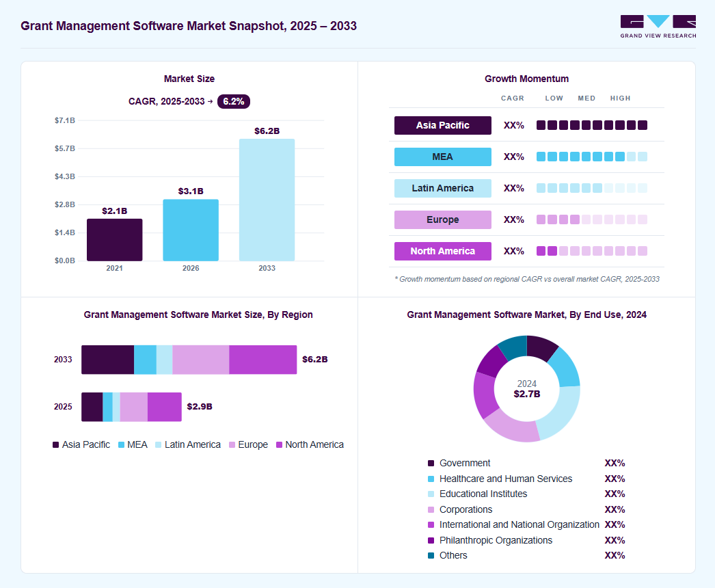The width and height of the screenshot is (715, 588).
Task: Click the Government legend swatch
Action: tap(431, 464)
